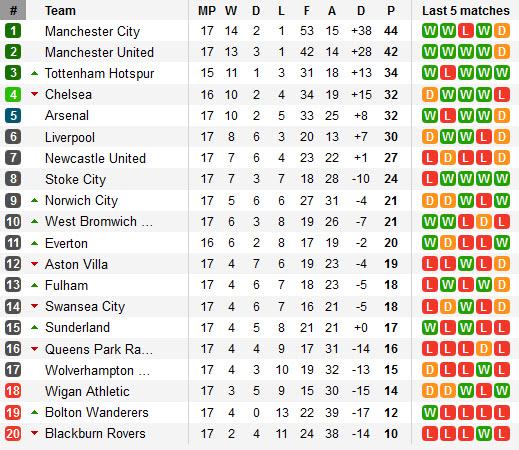
Task: Select the Swansea City table row
Action: pos(259,307)
